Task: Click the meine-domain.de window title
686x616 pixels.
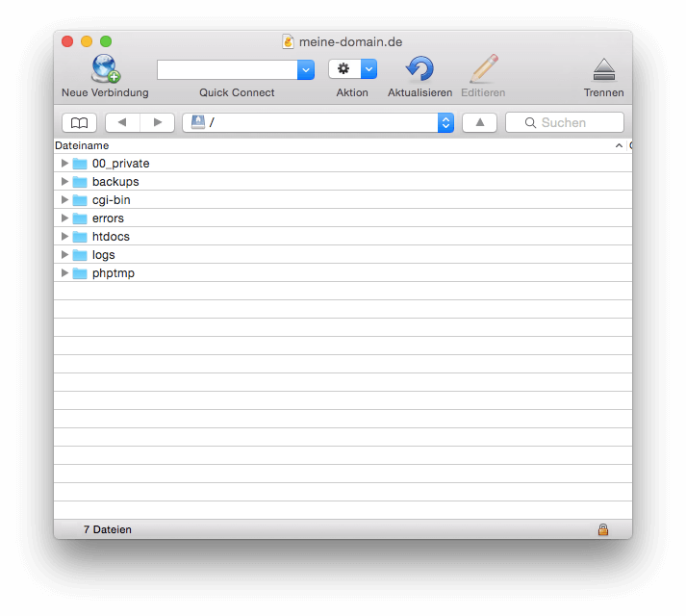Action: 350,42
